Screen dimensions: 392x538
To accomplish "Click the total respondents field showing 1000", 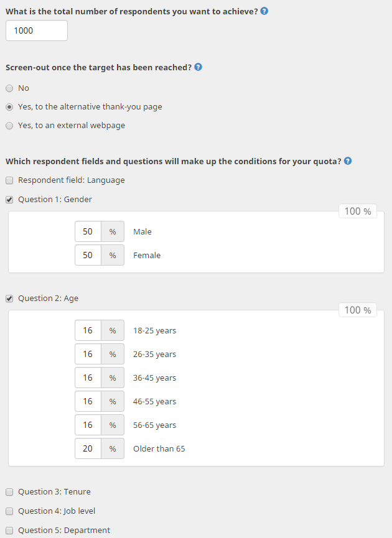I will 37,30.
